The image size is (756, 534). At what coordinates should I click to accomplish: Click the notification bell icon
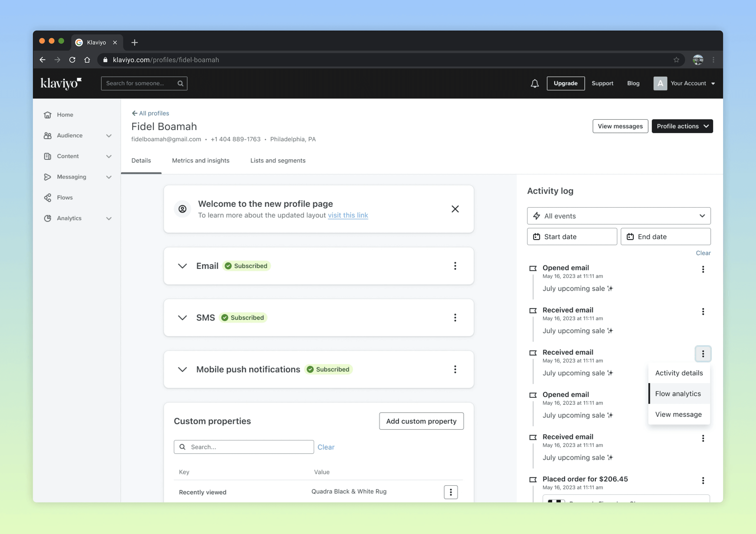tap(534, 84)
